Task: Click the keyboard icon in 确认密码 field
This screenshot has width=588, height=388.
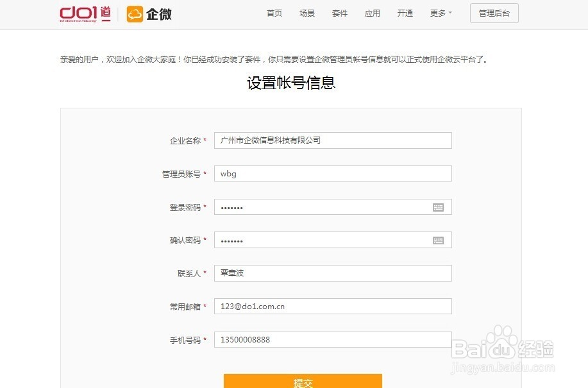Action: [438, 240]
